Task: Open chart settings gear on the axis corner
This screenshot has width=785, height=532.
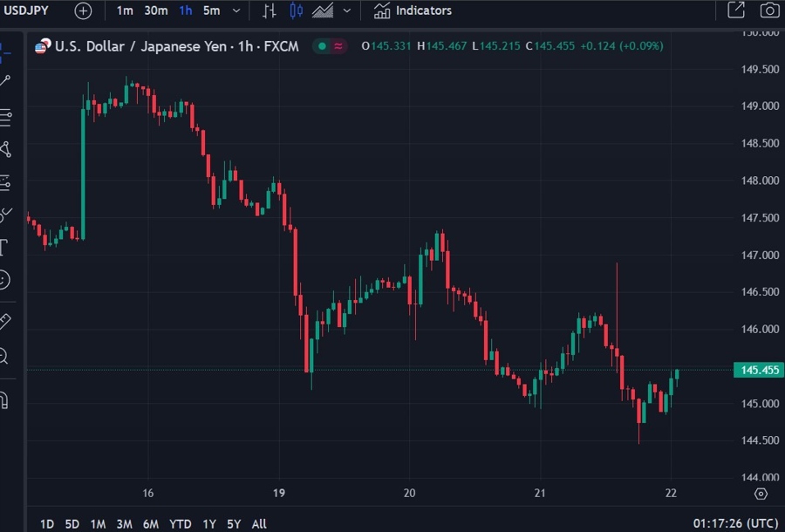Action: [x=761, y=494]
